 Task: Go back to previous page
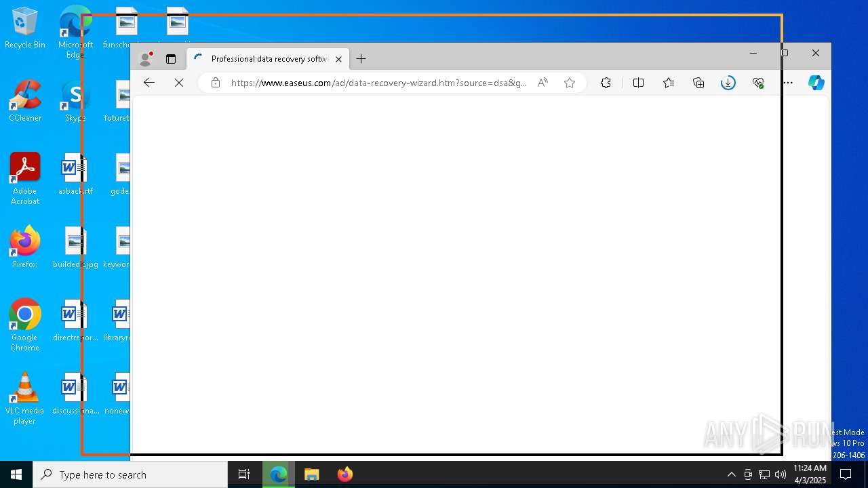coord(149,83)
